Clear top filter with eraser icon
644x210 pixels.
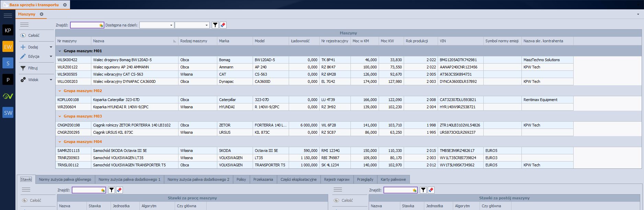point(223,25)
